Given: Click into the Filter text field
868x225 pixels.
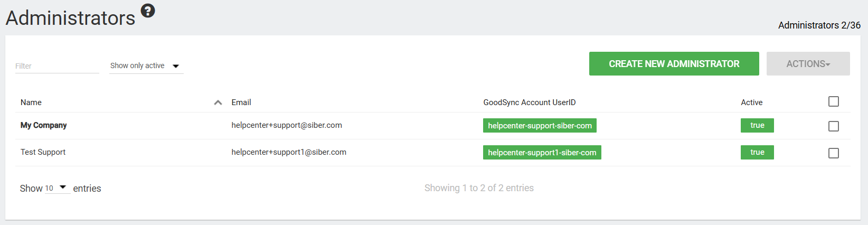Looking at the screenshot, I should pos(56,66).
